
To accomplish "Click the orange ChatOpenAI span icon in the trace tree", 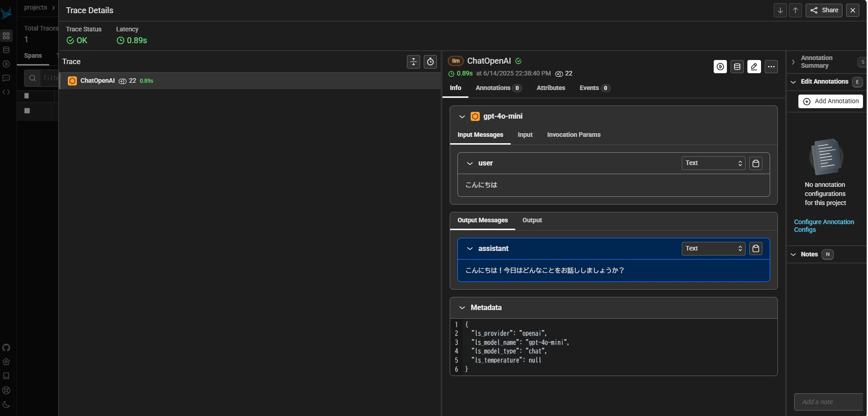I will (x=72, y=81).
